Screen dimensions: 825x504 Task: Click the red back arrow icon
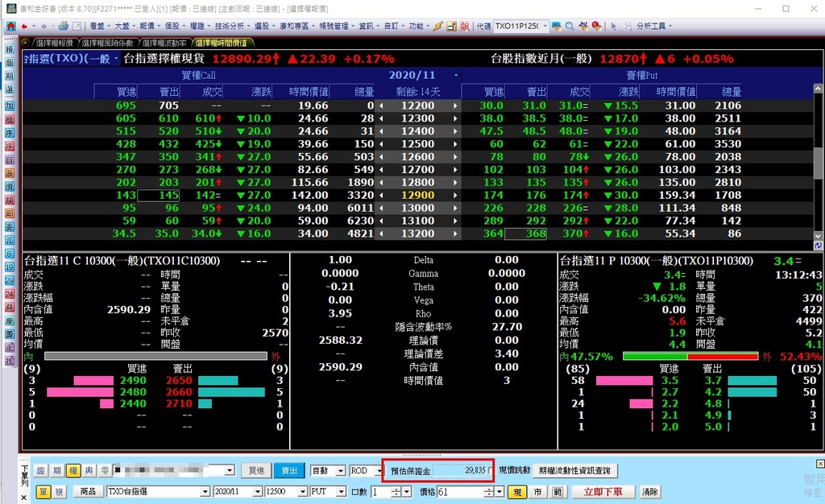pos(23,26)
